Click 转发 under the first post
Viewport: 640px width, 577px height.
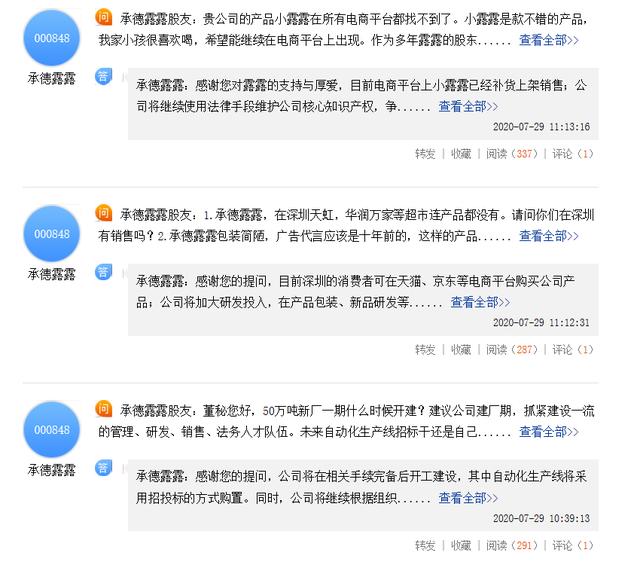[425, 154]
